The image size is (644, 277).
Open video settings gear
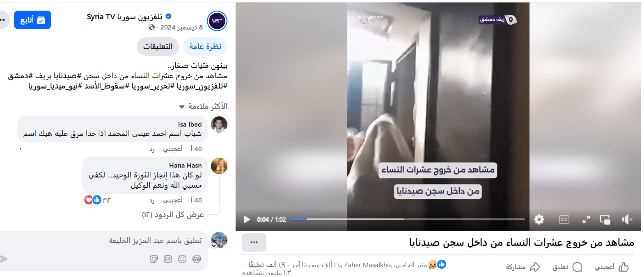(539, 219)
